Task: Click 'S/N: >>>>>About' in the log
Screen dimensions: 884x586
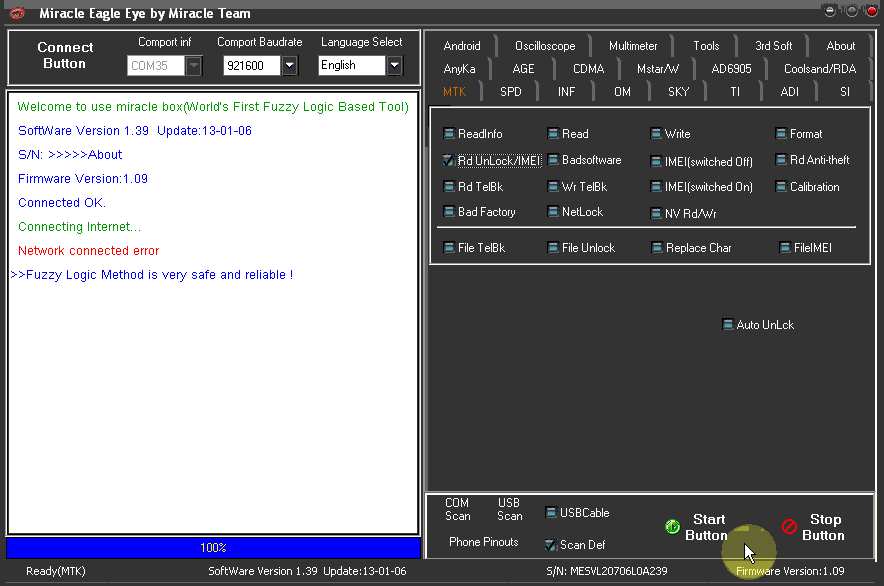Action: [70, 155]
